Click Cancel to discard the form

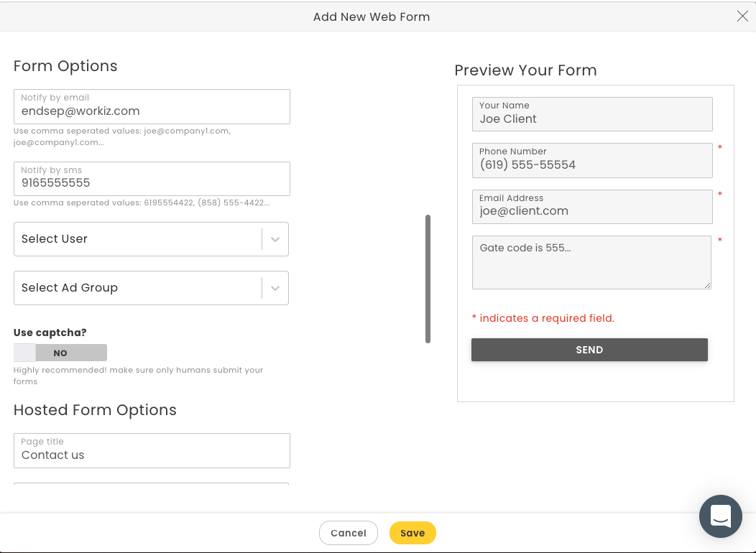(x=349, y=533)
